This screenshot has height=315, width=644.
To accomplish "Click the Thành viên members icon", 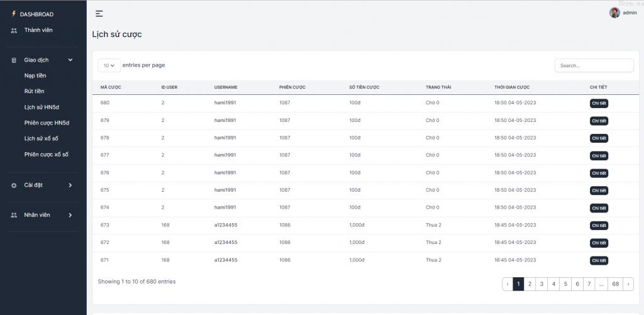I will [14, 30].
